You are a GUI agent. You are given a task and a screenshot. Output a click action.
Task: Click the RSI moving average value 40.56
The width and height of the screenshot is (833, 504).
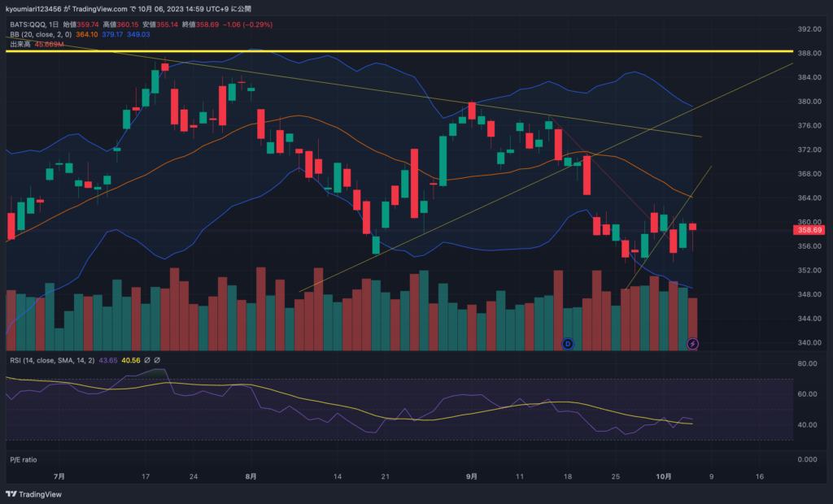pos(131,360)
